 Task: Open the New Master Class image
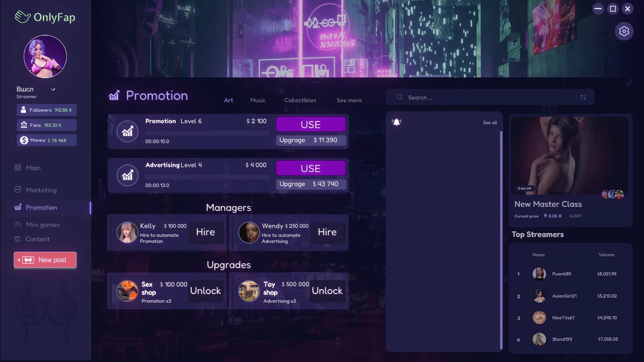[570, 156]
